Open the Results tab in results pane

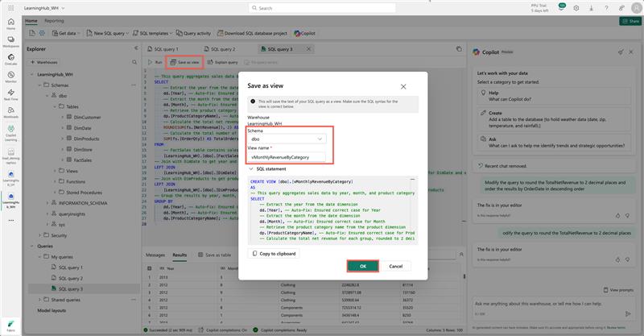180,255
